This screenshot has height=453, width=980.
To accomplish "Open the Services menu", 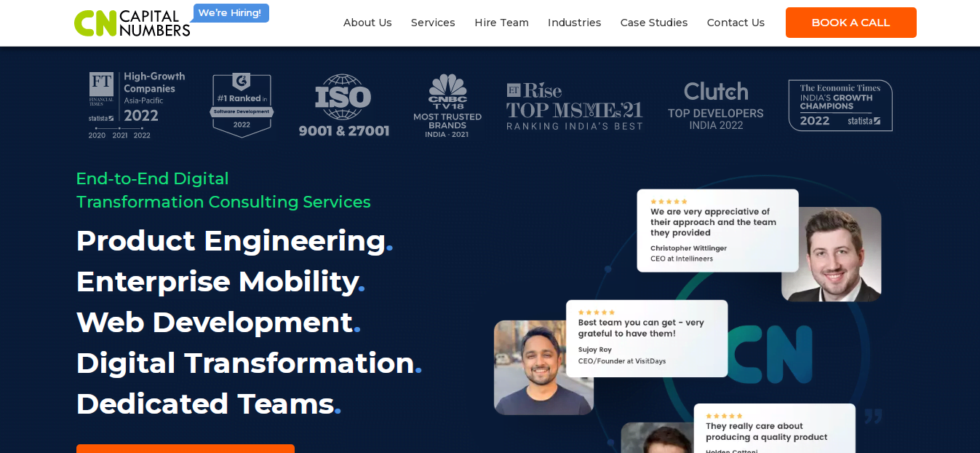I will click(433, 23).
